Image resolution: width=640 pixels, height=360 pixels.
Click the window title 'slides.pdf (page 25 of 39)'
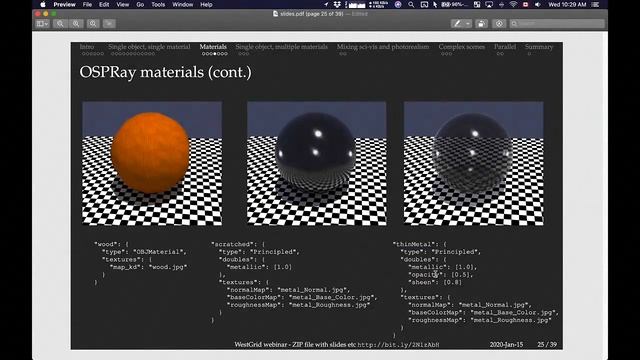point(311,14)
